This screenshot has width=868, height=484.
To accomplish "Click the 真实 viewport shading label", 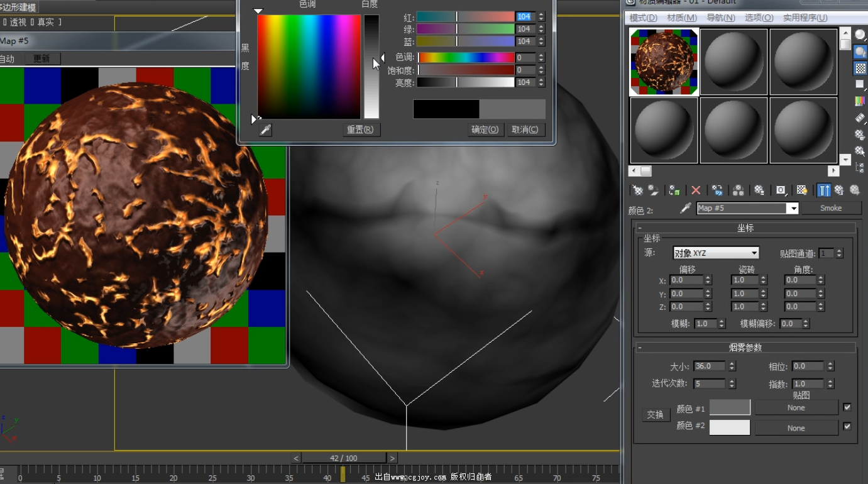I will click(x=45, y=22).
